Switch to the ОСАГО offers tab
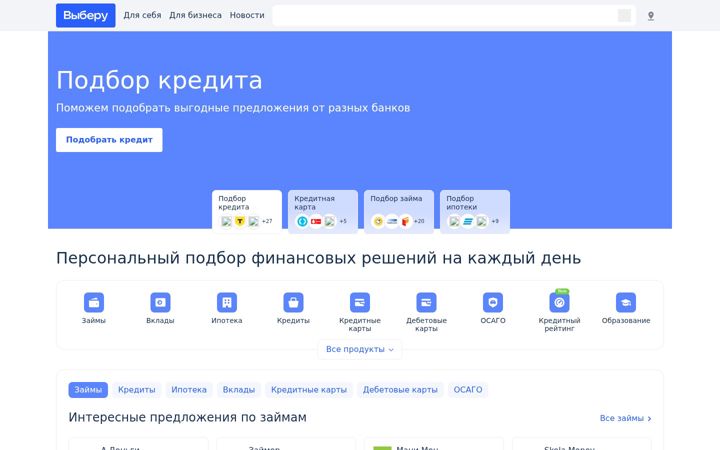The width and height of the screenshot is (720, 450). pyautogui.click(x=468, y=390)
